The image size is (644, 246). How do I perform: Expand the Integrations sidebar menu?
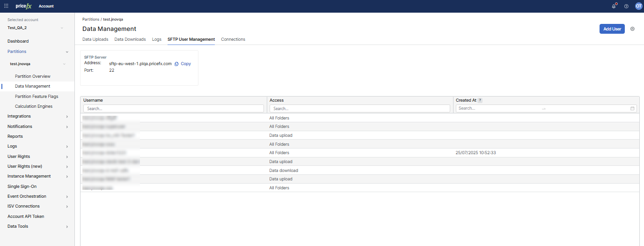coord(67,116)
